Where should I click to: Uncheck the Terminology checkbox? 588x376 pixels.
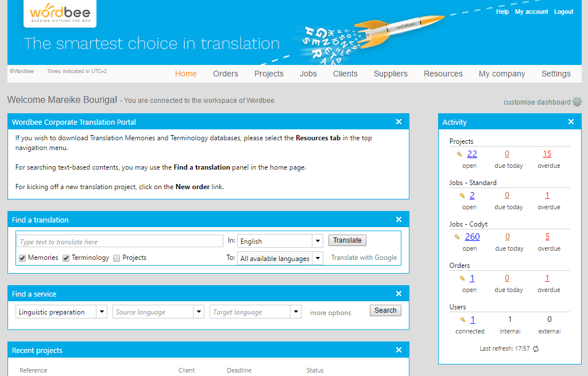tap(66, 258)
